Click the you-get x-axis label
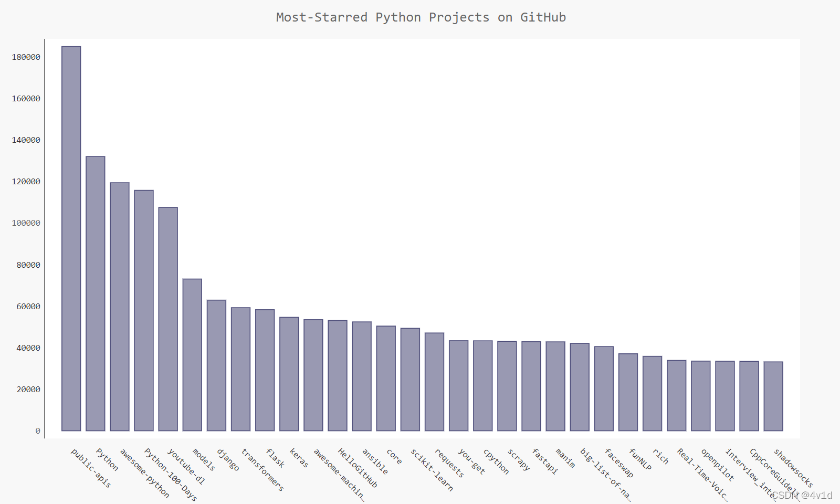Screen dimensions: 840x504 click(471, 461)
